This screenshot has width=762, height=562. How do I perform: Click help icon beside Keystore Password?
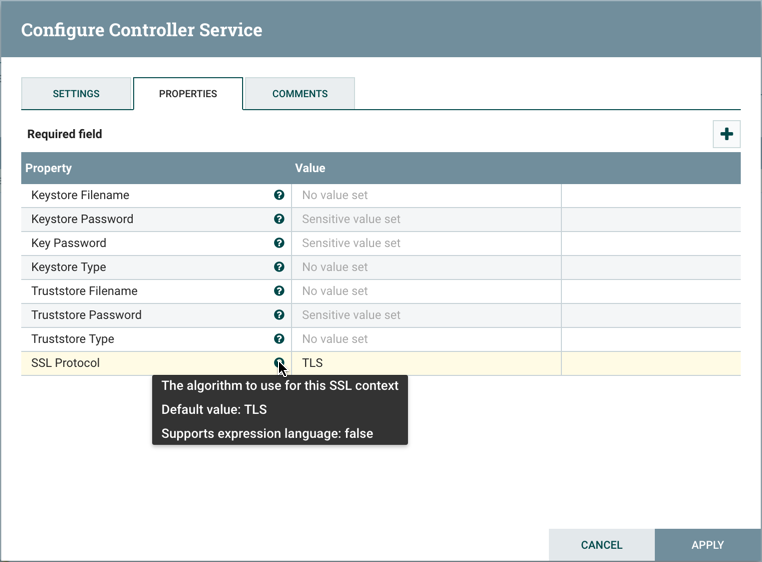click(x=279, y=219)
